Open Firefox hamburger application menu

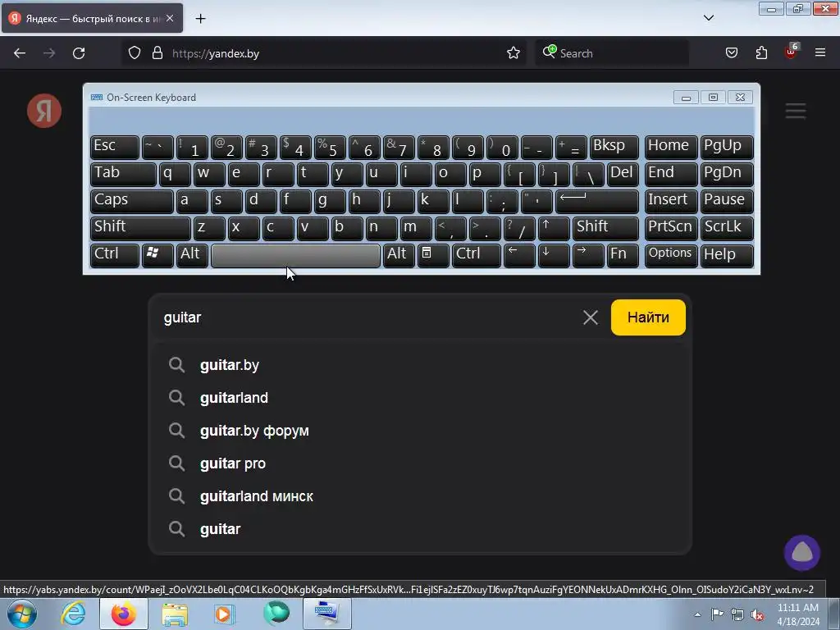tap(820, 53)
